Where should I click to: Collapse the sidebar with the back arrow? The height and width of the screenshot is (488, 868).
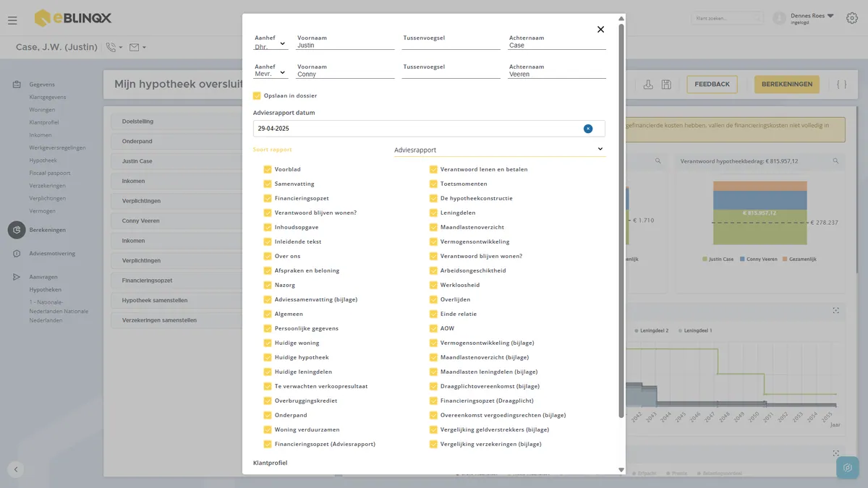tap(16, 469)
